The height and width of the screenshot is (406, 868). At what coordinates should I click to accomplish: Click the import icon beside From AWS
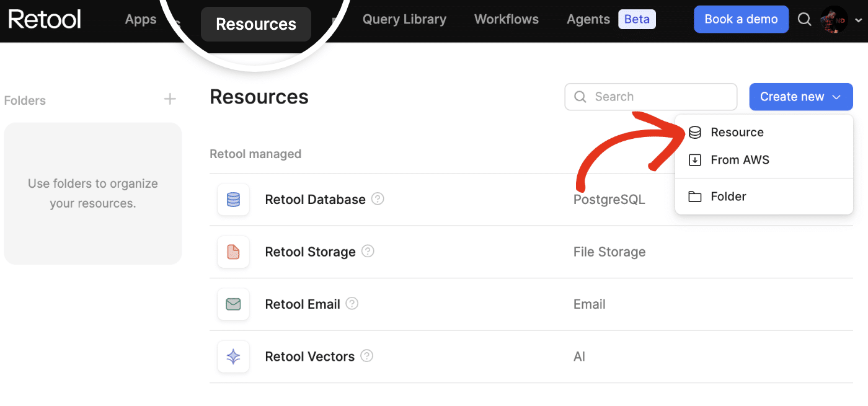(695, 160)
